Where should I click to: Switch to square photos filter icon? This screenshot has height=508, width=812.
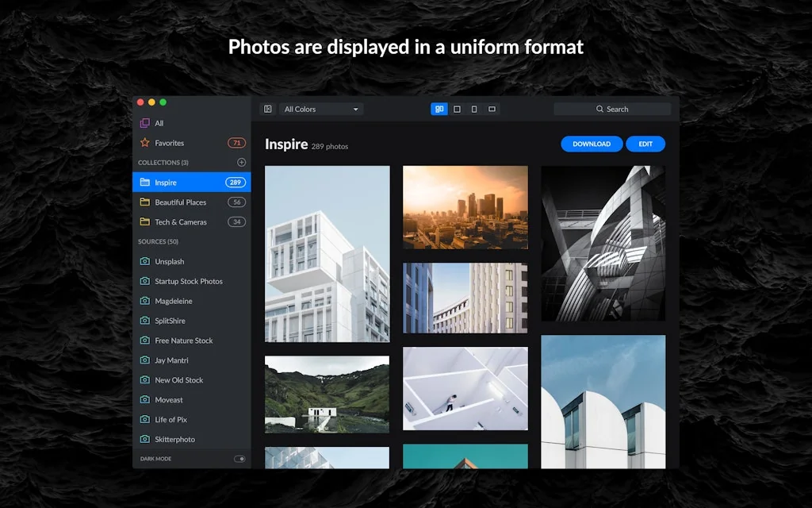[x=457, y=110]
